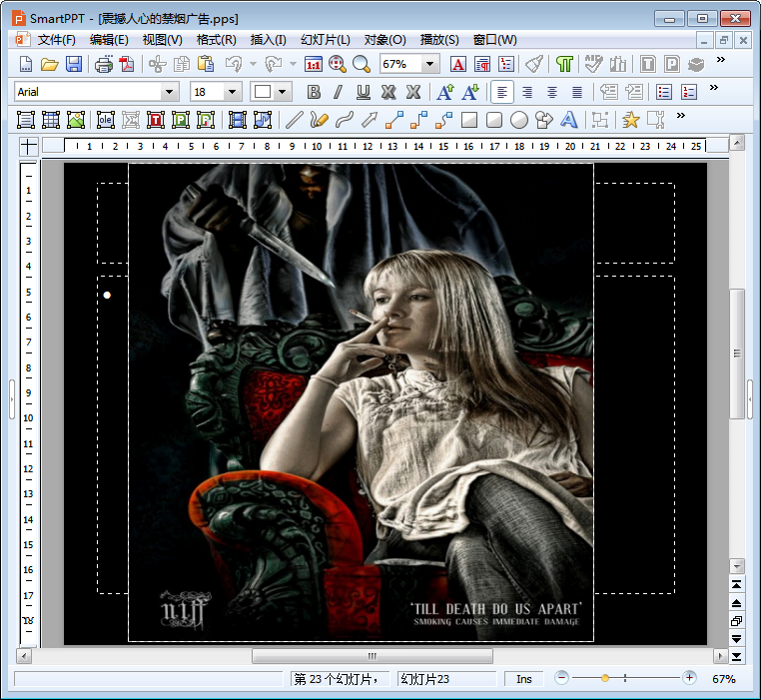Toggle bold formatting

[314, 92]
